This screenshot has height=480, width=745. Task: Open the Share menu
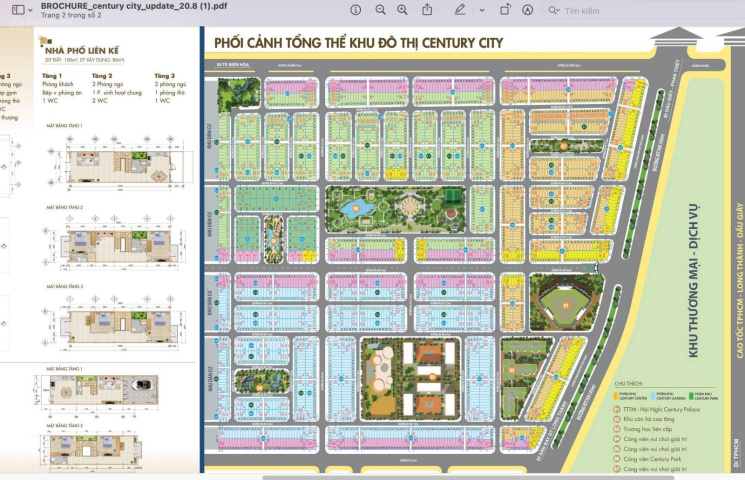click(x=427, y=10)
